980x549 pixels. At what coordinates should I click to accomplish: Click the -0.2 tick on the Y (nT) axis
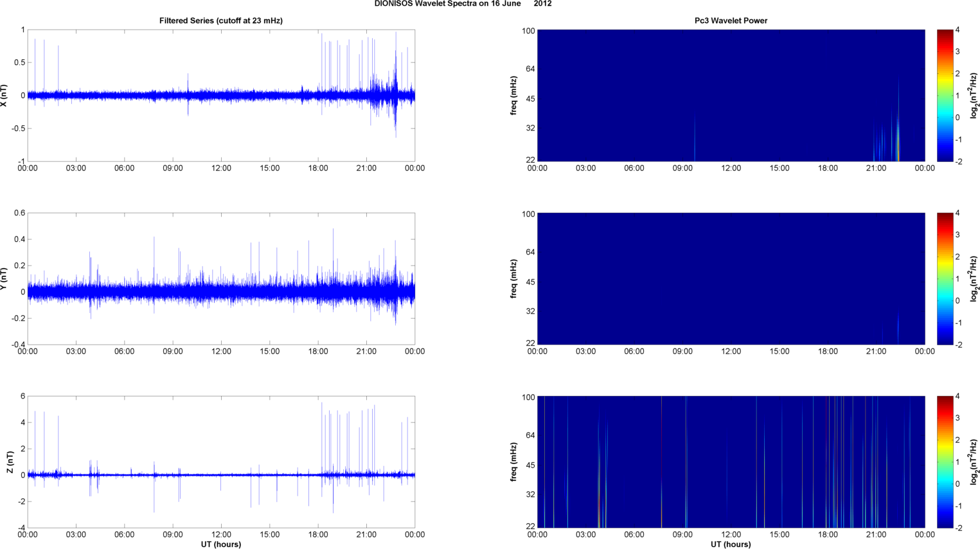[x=17, y=318]
